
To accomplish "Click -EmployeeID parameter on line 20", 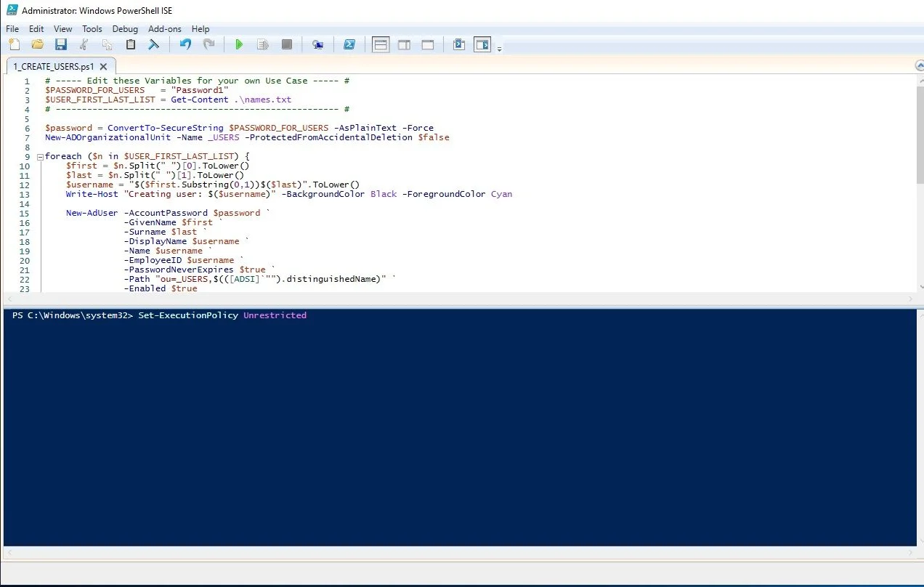I will [153, 260].
